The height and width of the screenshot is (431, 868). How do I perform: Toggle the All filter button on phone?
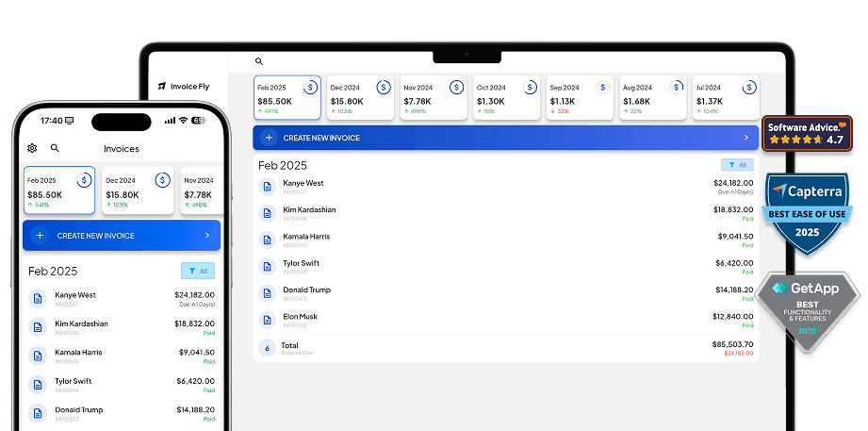click(x=198, y=271)
